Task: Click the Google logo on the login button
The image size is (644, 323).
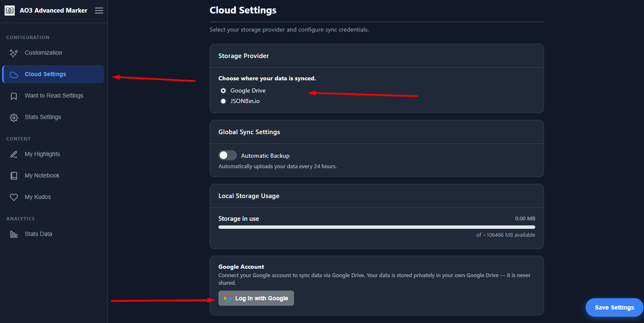Action: [x=228, y=298]
